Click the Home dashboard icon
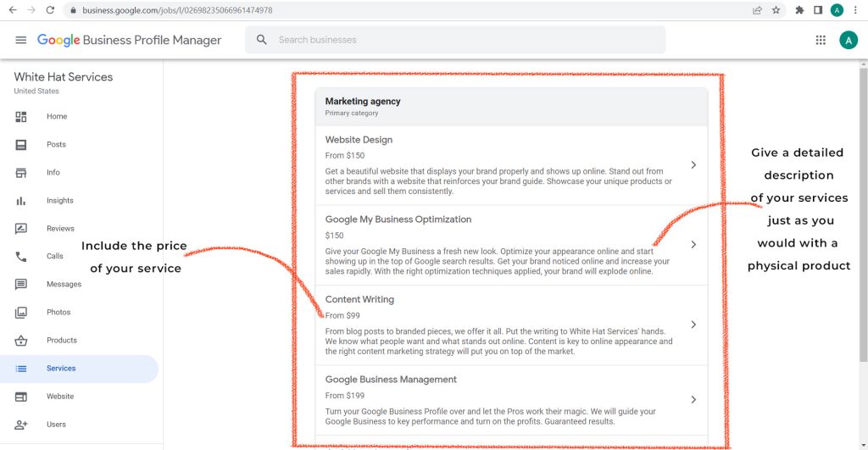 (21, 117)
